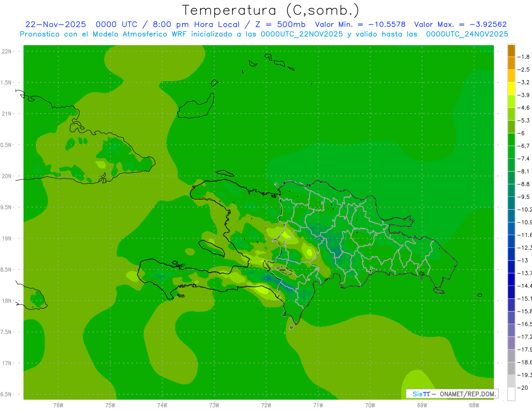The height and width of the screenshot is (411, 532).
Task: Click the 22N latitude axis label
Action: pos(7,51)
